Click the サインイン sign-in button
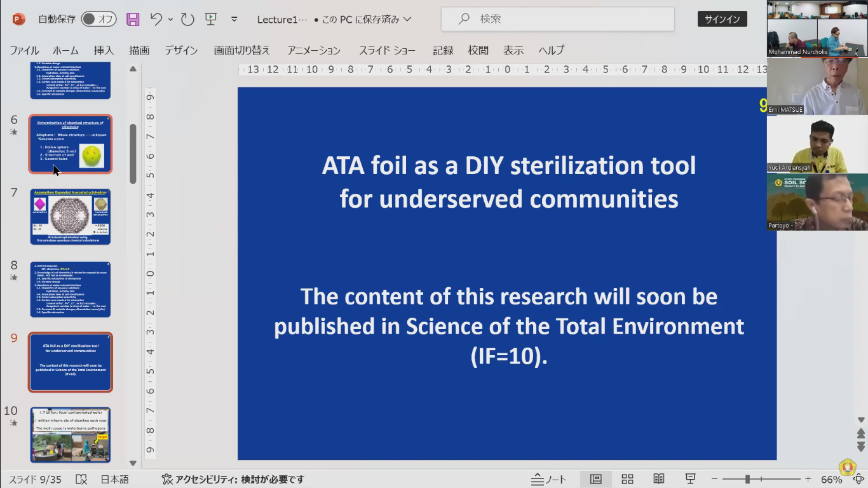This screenshot has width=868, height=488. point(722,19)
